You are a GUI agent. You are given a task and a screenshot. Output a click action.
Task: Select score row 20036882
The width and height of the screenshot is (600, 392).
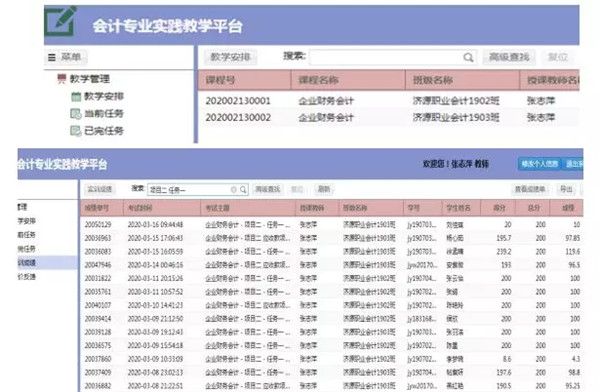331,385
